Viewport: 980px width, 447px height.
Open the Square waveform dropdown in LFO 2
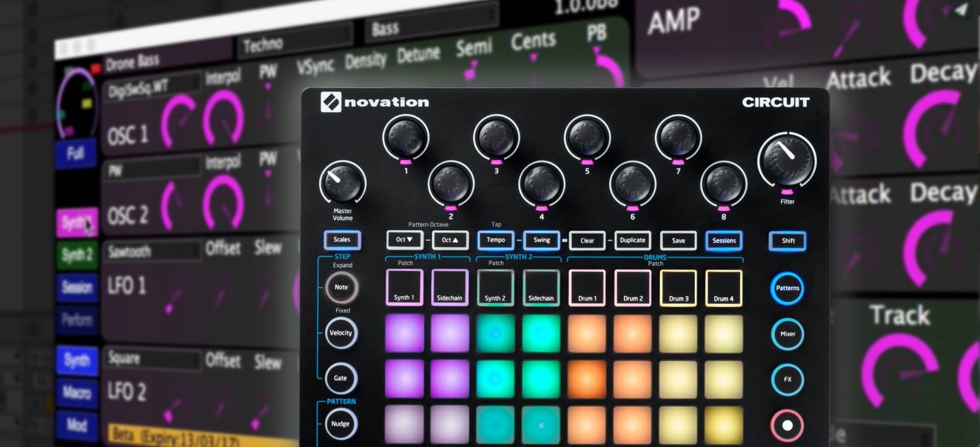pos(152,359)
